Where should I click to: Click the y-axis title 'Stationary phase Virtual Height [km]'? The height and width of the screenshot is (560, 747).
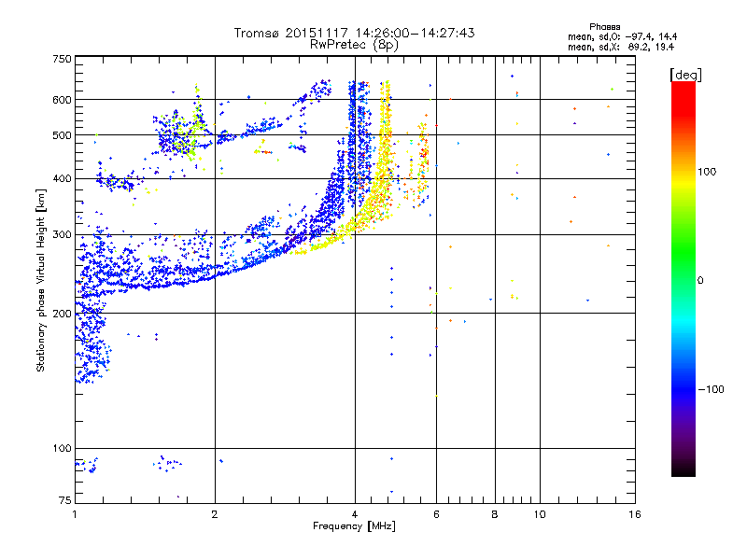tap(41, 280)
